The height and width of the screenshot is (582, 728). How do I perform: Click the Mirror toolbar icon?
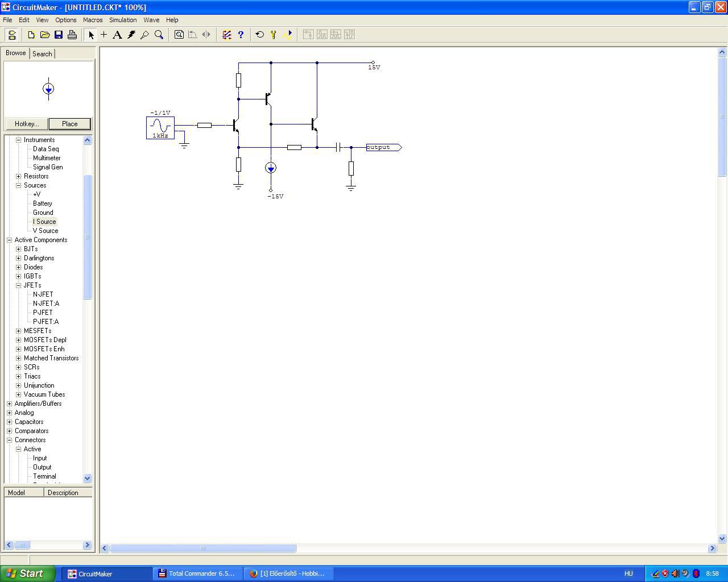coord(206,35)
